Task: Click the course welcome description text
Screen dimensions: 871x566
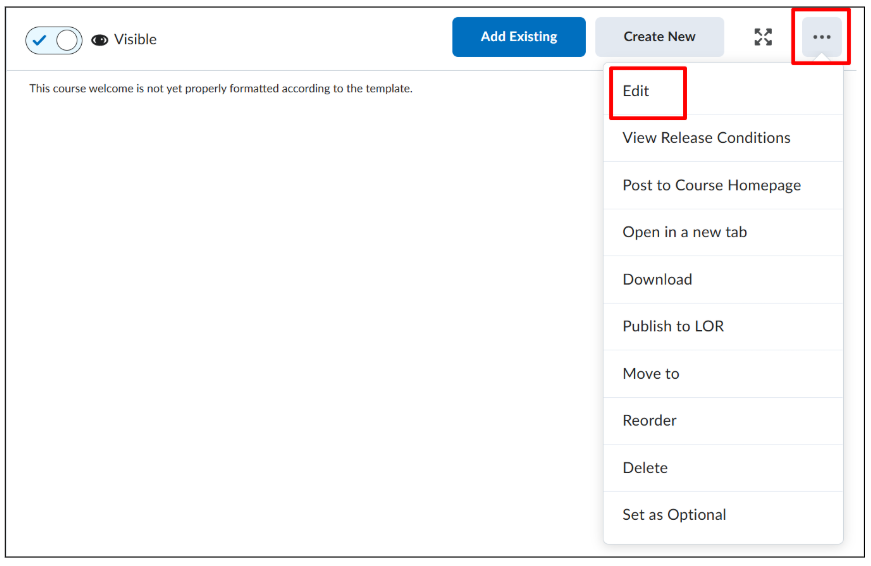Action: (x=221, y=88)
